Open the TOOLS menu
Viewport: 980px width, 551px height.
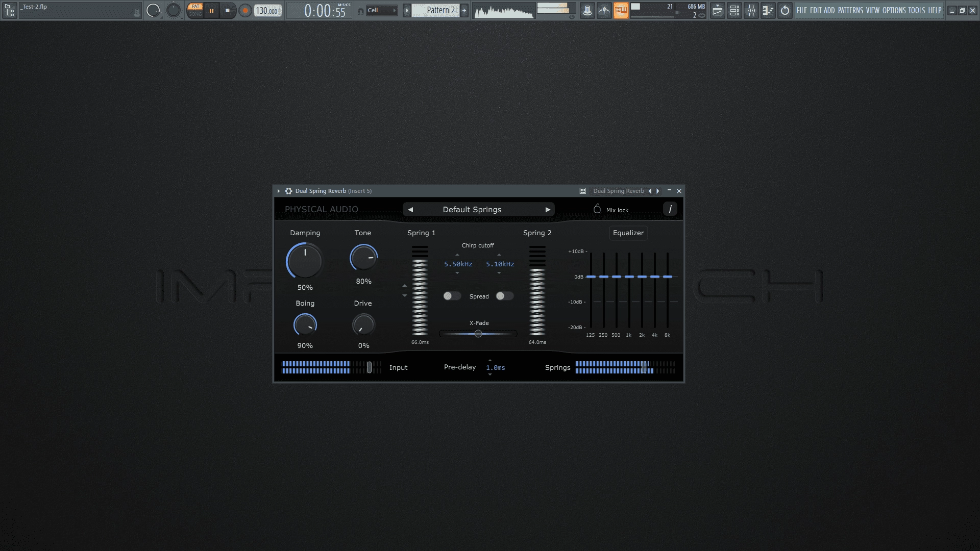pos(917,10)
